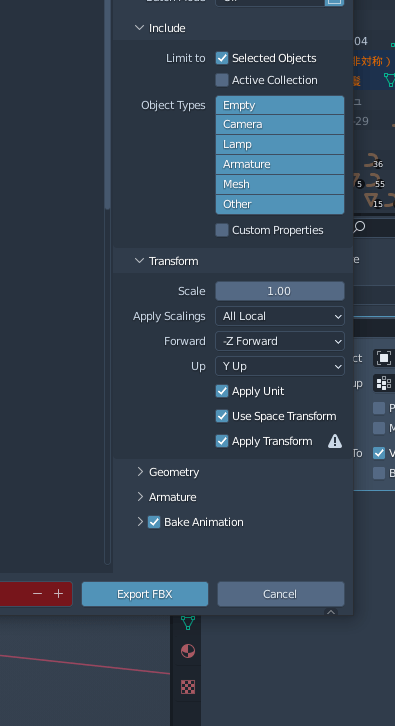Click the export options panel vertical scrollbar

(107, 104)
